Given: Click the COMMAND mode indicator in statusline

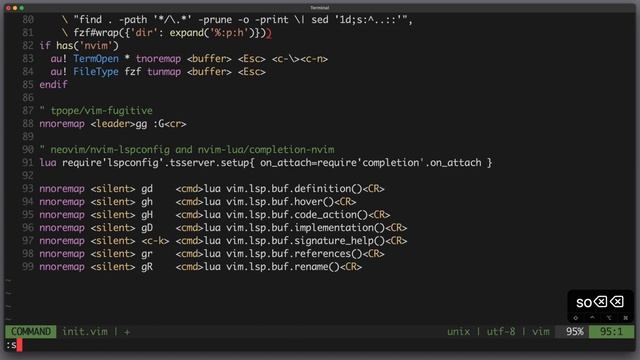Looking at the screenshot, I should 31,331.
